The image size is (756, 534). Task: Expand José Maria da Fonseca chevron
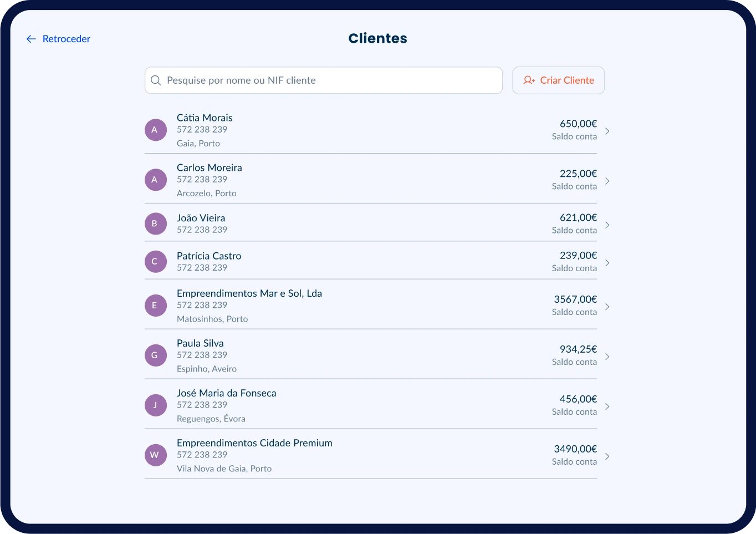pyautogui.click(x=607, y=406)
